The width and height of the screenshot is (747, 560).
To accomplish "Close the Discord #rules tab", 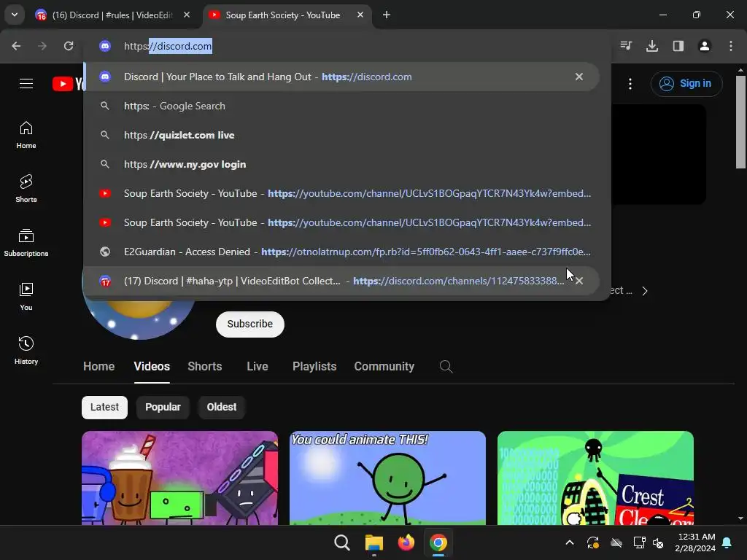I will click(x=187, y=15).
